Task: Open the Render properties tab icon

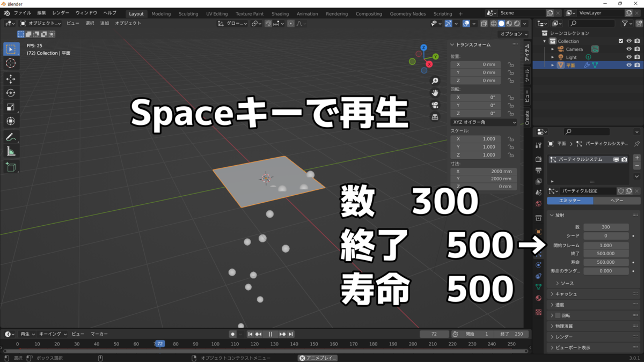Action: [538, 159]
